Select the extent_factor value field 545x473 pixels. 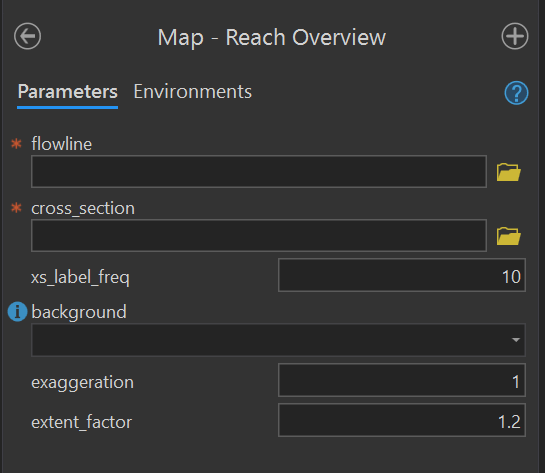402,420
